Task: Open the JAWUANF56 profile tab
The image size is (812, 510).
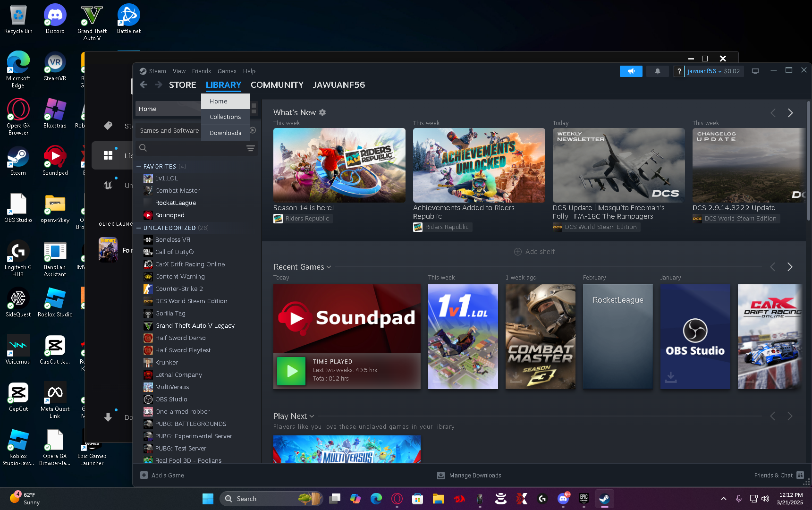Action: pos(338,85)
